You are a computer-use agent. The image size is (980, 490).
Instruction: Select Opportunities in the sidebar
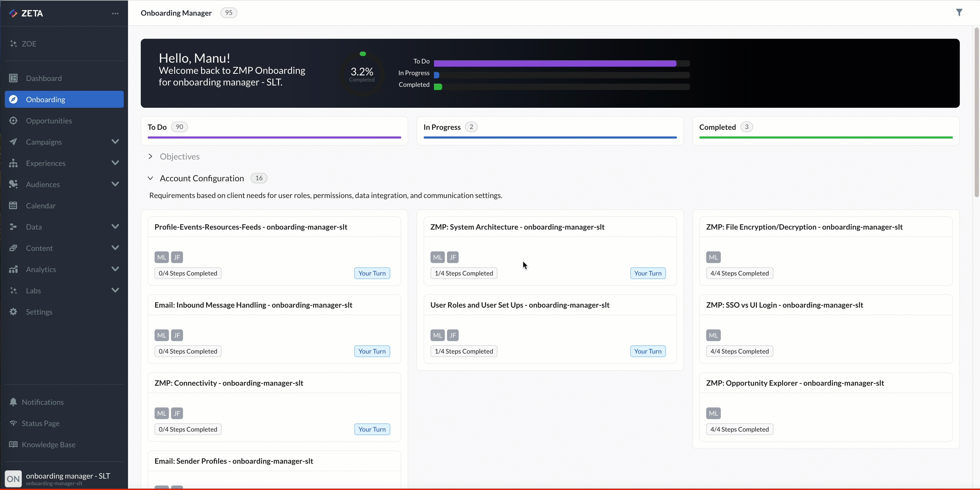click(64, 121)
